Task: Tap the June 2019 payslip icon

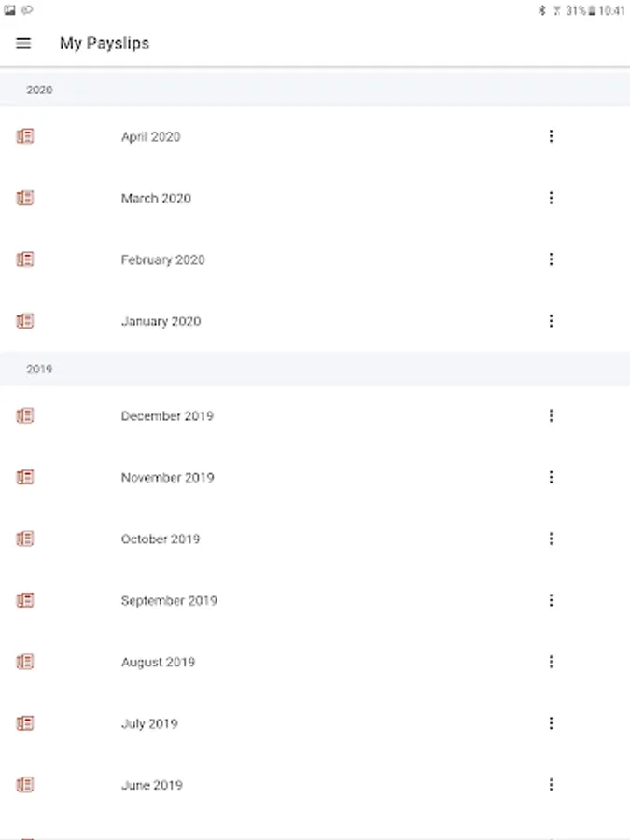Action: (x=25, y=784)
